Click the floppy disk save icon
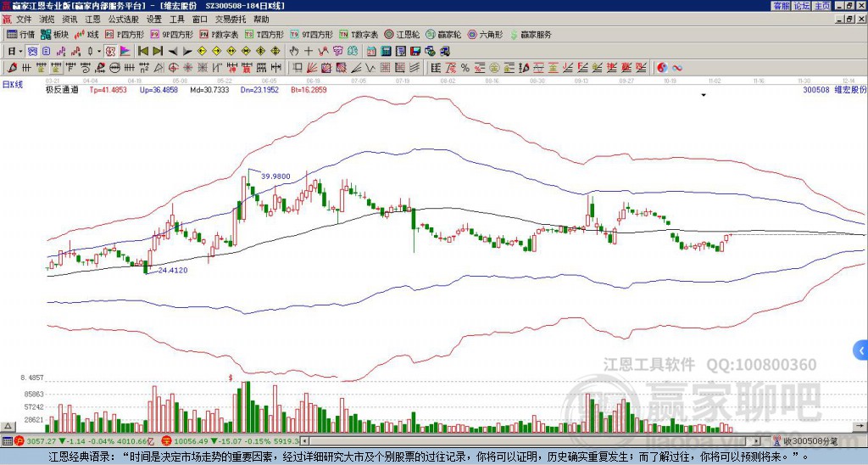 (x=415, y=51)
